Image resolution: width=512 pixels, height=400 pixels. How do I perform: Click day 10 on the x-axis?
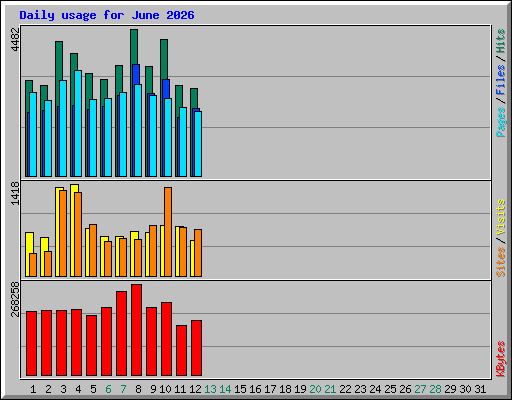pyautogui.click(x=165, y=389)
